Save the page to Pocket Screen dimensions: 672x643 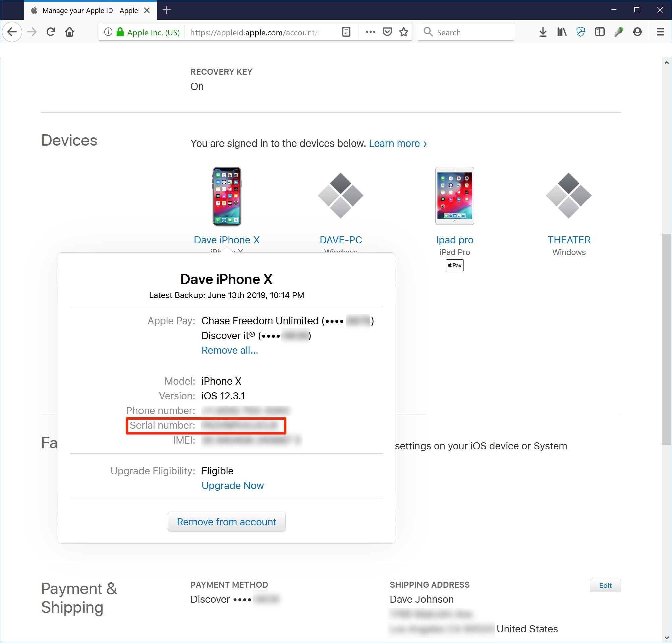(387, 32)
